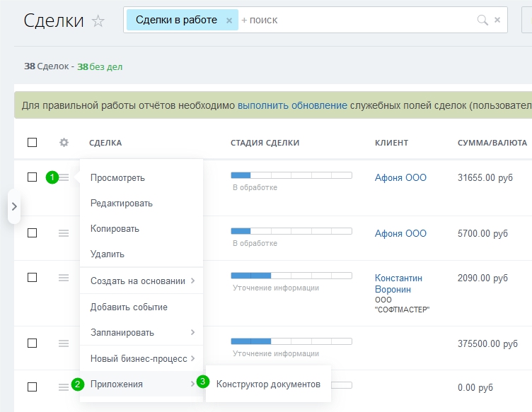Image resolution: width=532 pixels, height=412 pixels.
Task: Click the stage progress bar of first deal
Action: [x=291, y=174]
